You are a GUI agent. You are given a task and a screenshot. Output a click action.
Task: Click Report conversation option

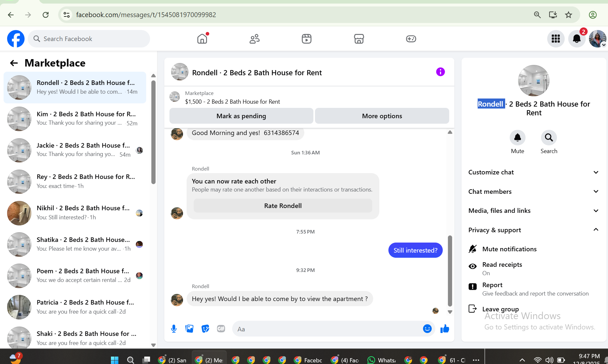[x=534, y=289]
